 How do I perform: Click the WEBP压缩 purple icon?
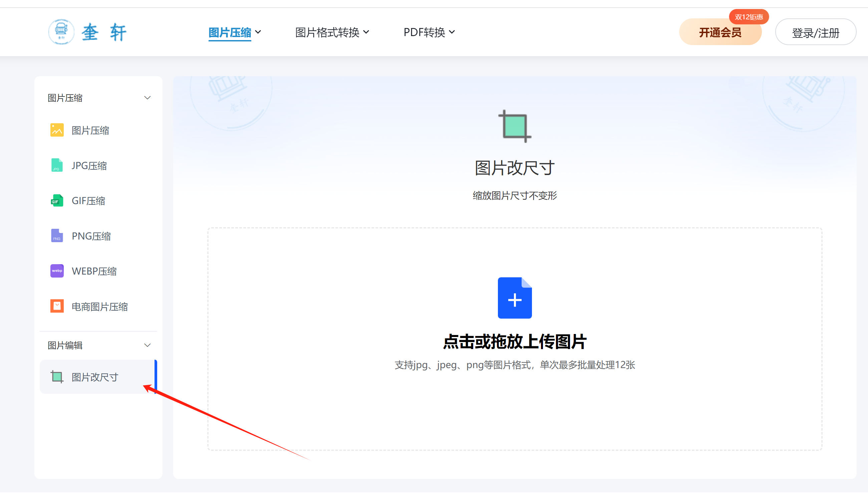coord(57,271)
